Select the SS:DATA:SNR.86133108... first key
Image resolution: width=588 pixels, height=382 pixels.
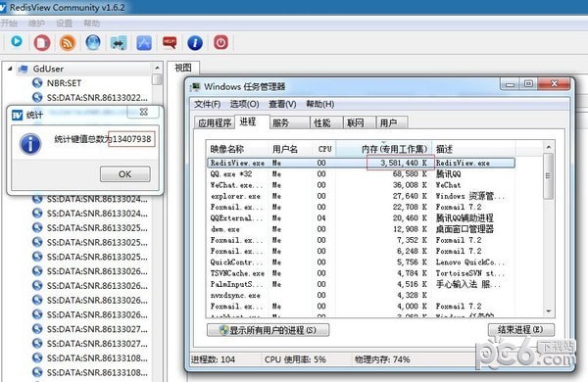[97, 358]
